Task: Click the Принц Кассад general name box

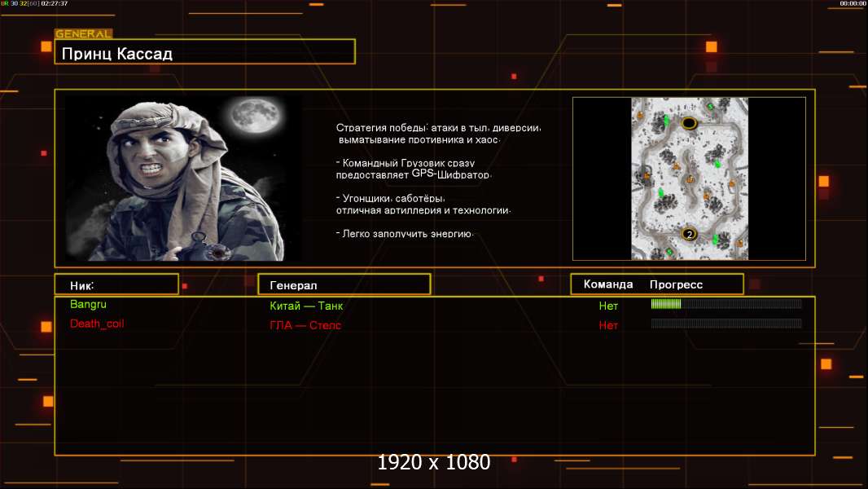Action: click(x=205, y=52)
